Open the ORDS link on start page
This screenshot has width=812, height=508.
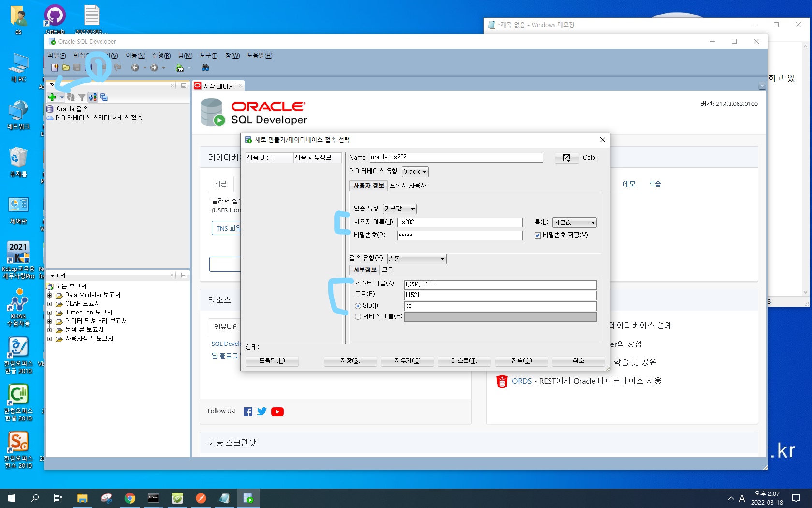click(x=522, y=381)
